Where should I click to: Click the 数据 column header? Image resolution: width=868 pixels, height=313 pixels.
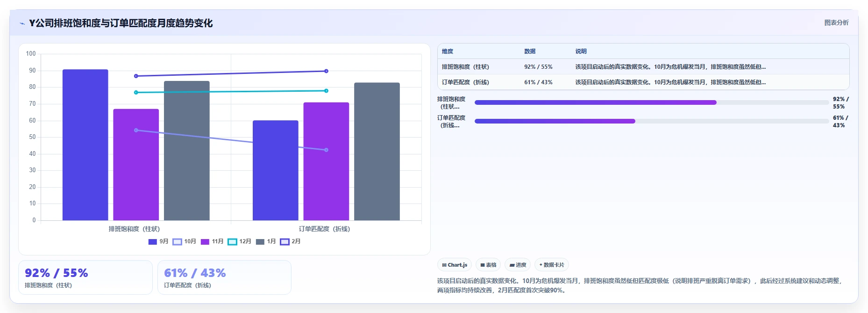(530, 51)
